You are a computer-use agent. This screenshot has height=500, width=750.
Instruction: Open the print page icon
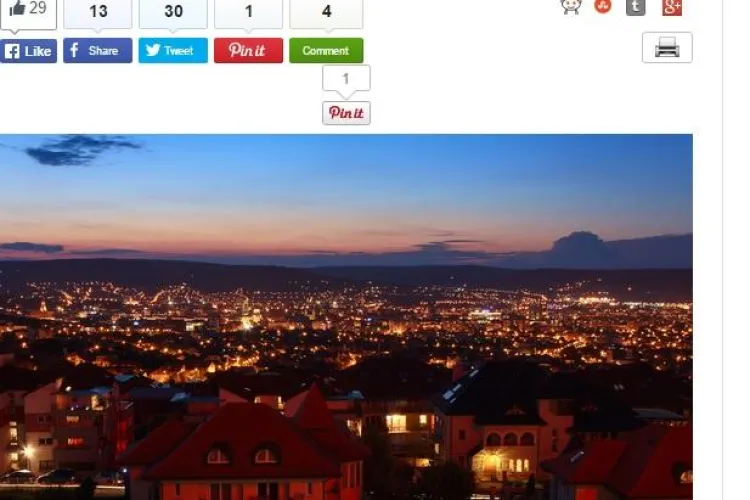667,47
